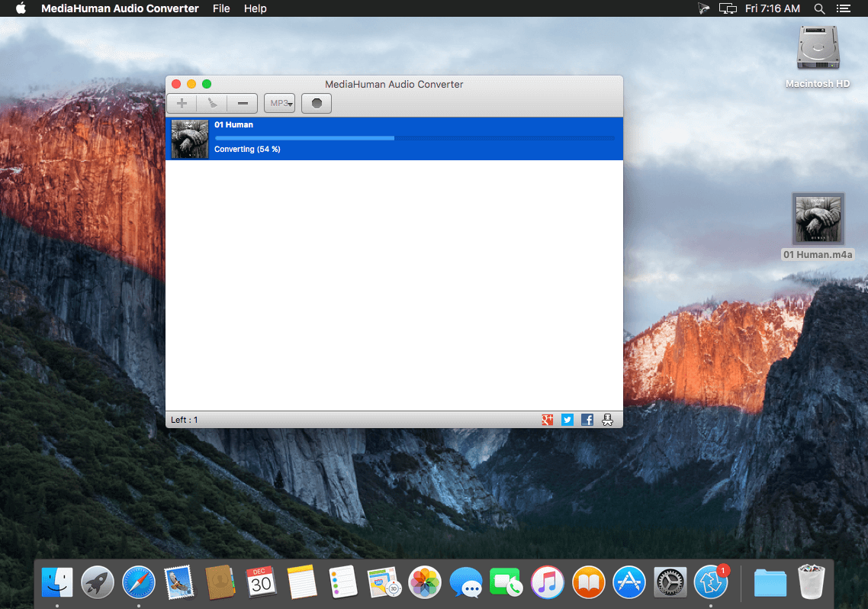
Task: Click the add files plus button
Action: [182, 104]
